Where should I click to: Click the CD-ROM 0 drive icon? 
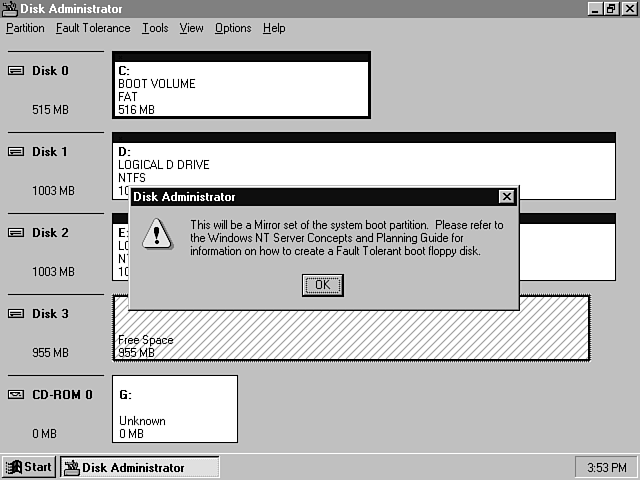(x=16, y=395)
